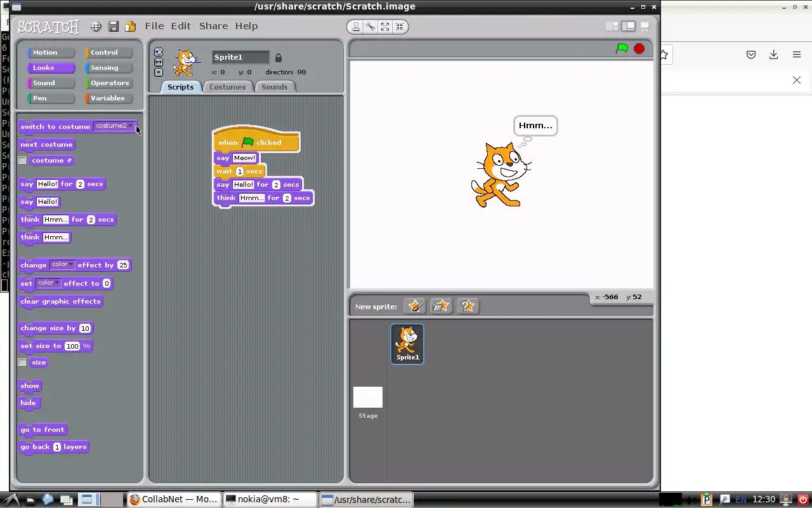The image size is (812, 508).
Task: Switch to full stage view mode
Action: point(628,26)
